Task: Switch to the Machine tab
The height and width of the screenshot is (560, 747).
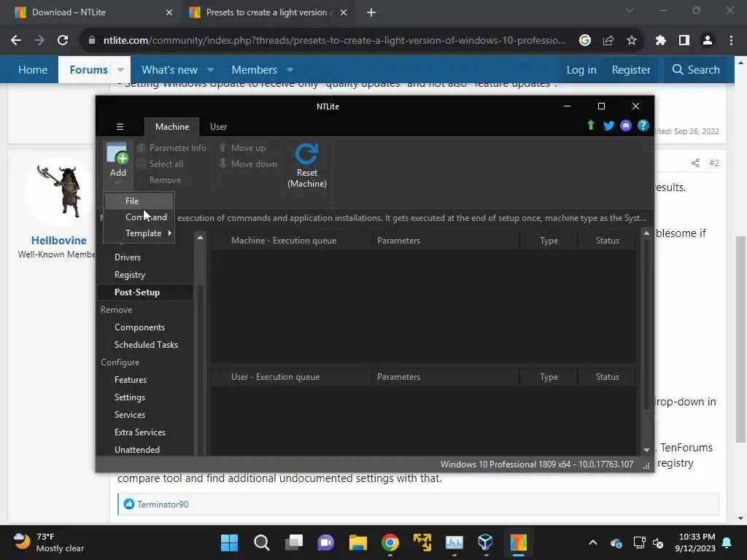Action: (172, 127)
